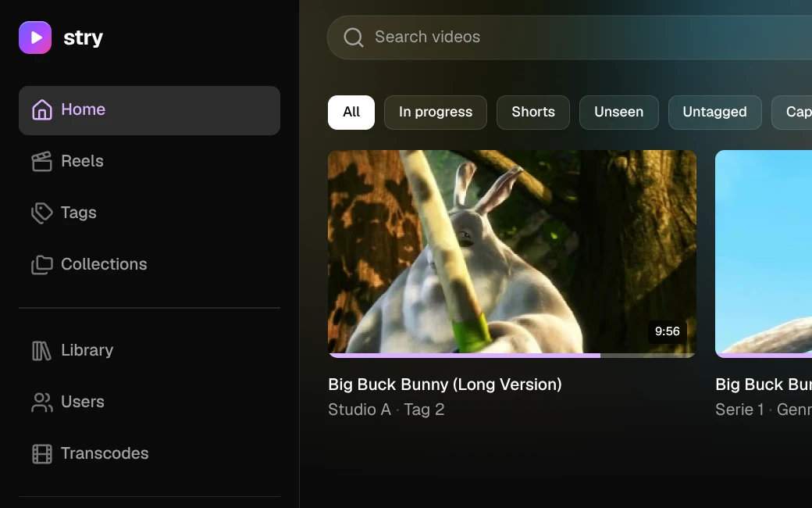Click the Tags label icon

[42, 213]
